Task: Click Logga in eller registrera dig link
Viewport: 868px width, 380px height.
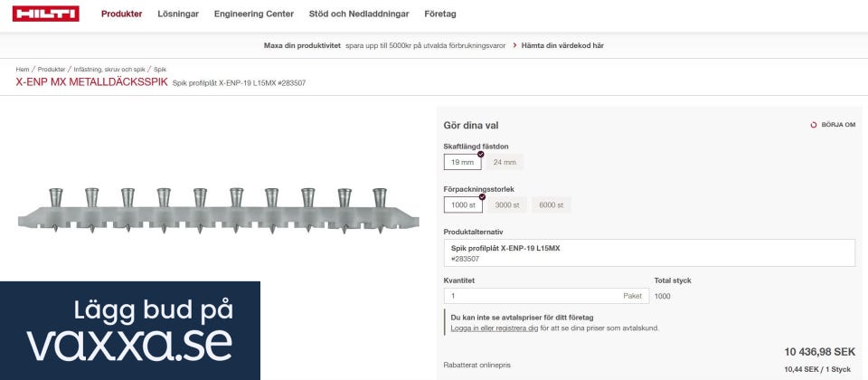Action: pyautogui.click(x=495, y=328)
